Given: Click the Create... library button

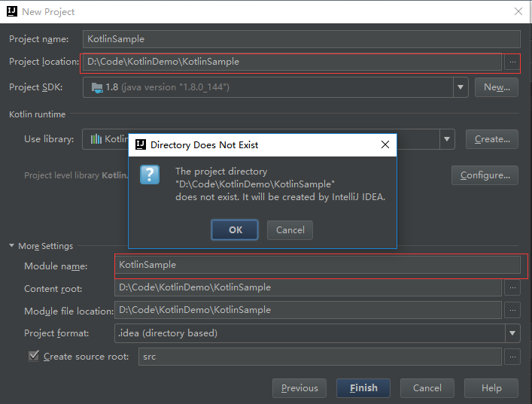Looking at the screenshot, I should tap(491, 139).
